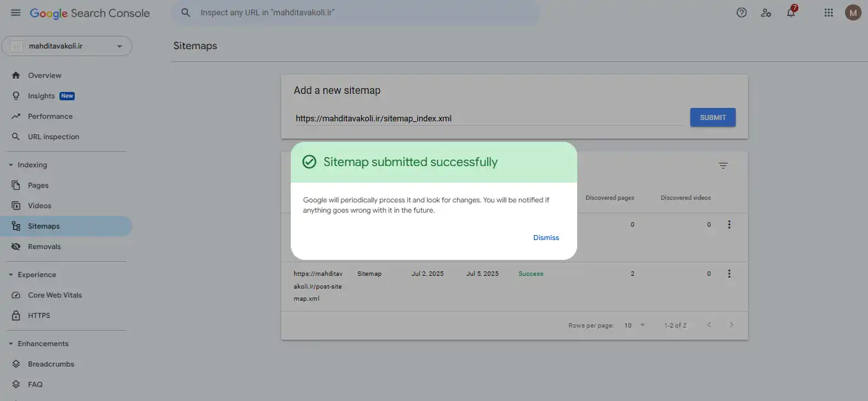Collapse the Experience section
Image resolution: width=868 pixels, height=401 pixels.
click(x=10, y=275)
